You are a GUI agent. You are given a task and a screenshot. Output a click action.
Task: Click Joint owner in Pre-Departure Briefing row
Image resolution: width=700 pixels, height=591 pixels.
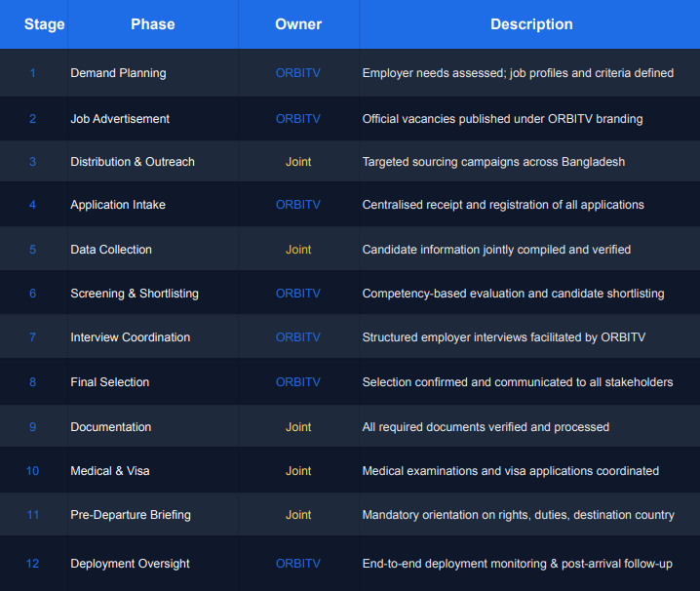(x=298, y=515)
